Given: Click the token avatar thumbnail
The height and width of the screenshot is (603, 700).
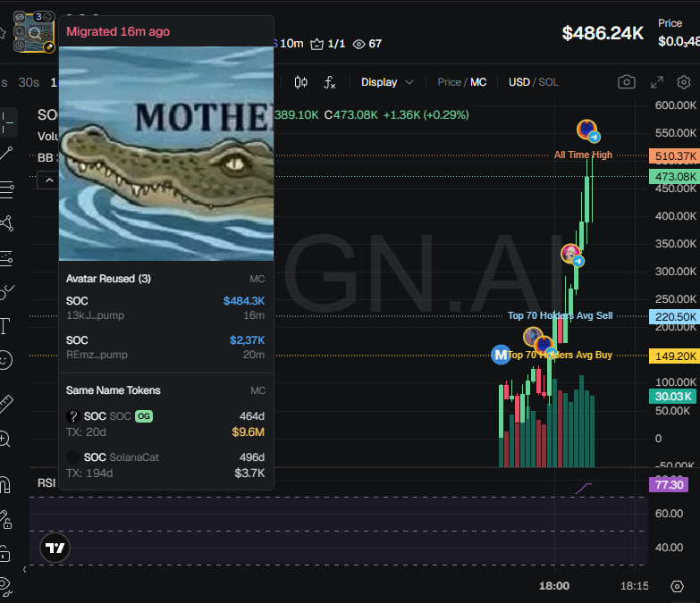Looking at the screenshot, I should tap(34, 32).
